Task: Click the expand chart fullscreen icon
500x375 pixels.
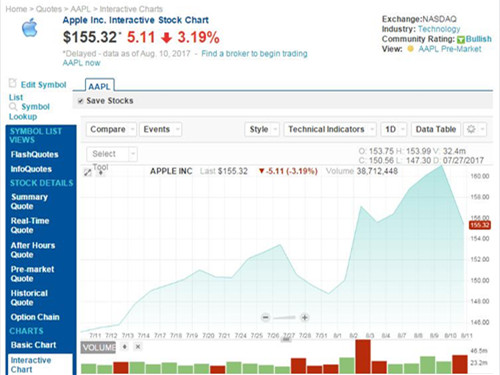Action: pos(88,172)
